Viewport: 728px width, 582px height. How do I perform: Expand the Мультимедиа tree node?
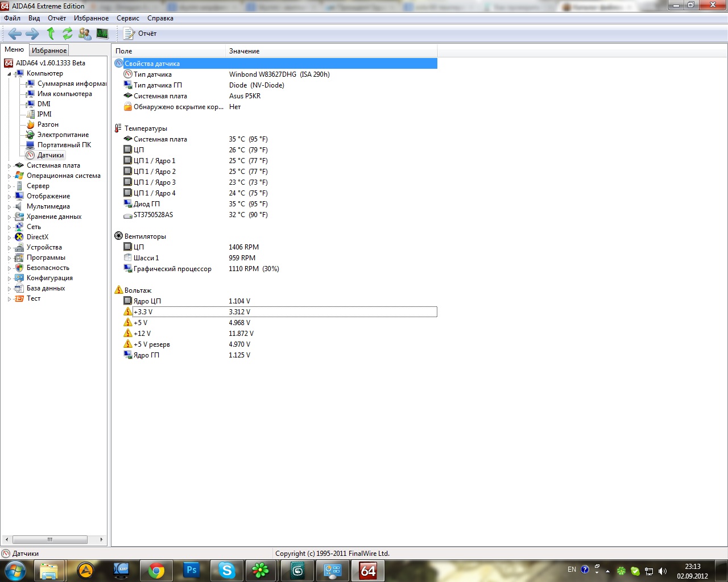[9, 207]
